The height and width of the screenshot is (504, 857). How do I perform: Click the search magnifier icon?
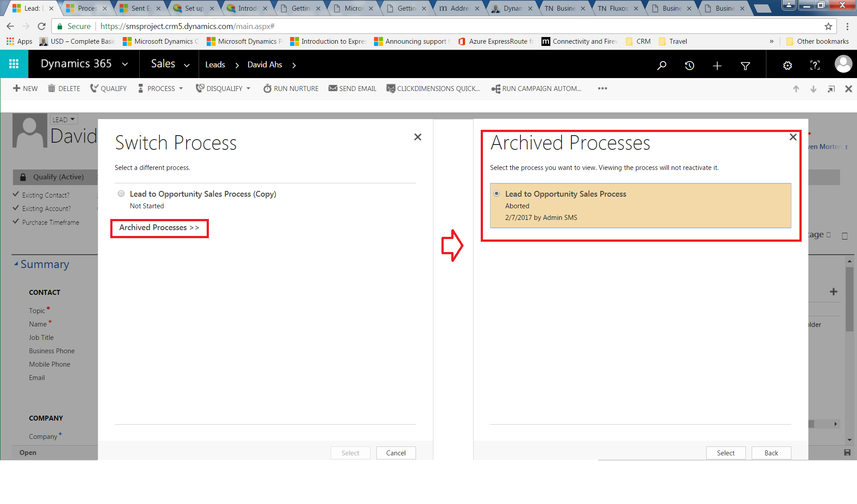(x=661, y=66)
